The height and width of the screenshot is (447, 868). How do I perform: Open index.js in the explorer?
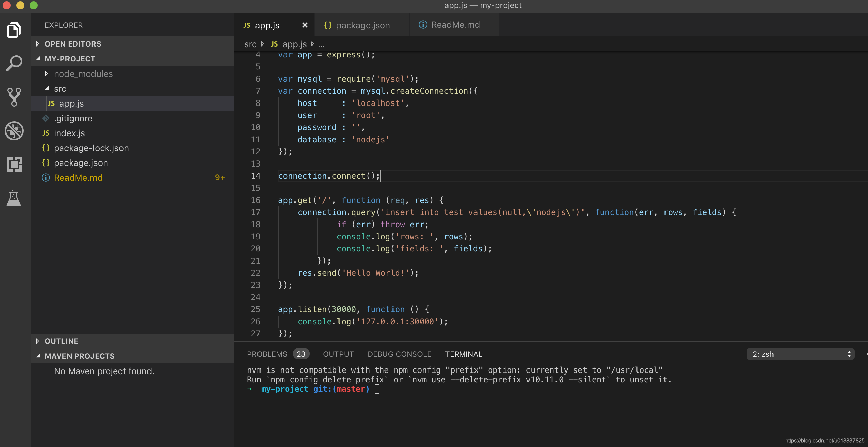pos(132,133)
